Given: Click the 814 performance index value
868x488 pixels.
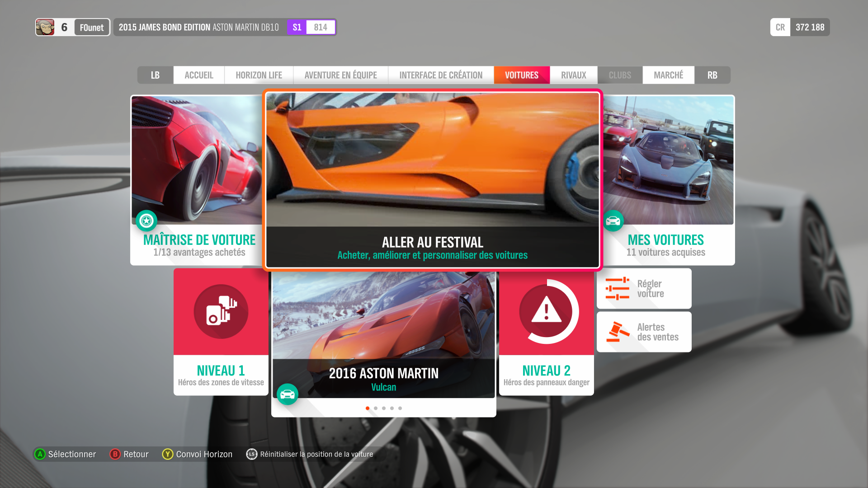Looking at the screenshot, I should coord(321,27).
